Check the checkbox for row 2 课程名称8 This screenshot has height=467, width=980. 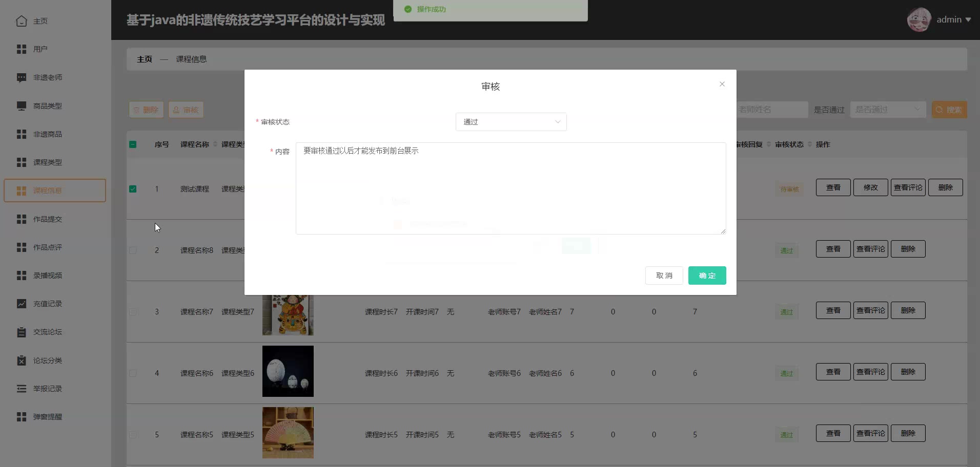click(133, 250)
